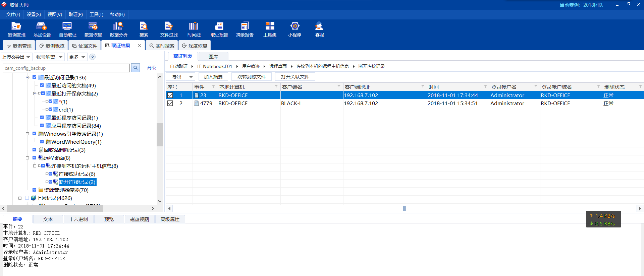Collapse the 最近打开保存文档 node
The image size is (644, 276).
pos(35,93)
